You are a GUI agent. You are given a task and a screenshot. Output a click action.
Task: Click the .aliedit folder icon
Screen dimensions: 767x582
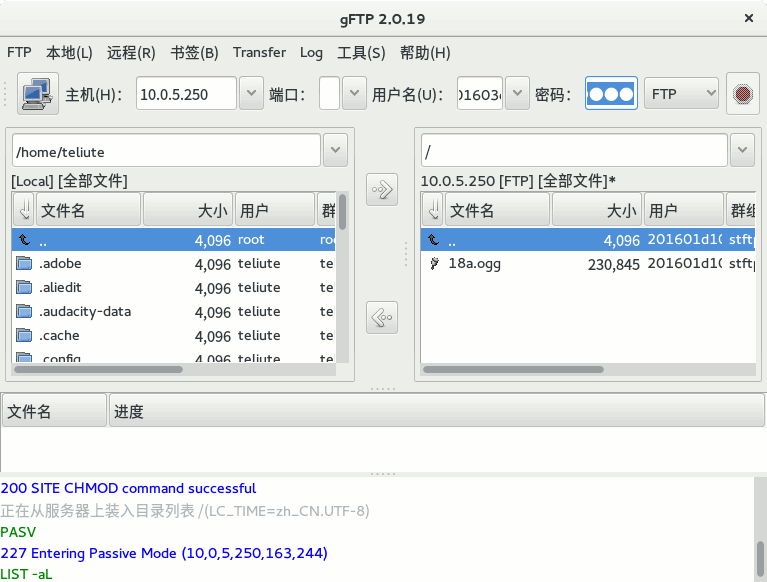pyautogui.click(x=24, y=288)
